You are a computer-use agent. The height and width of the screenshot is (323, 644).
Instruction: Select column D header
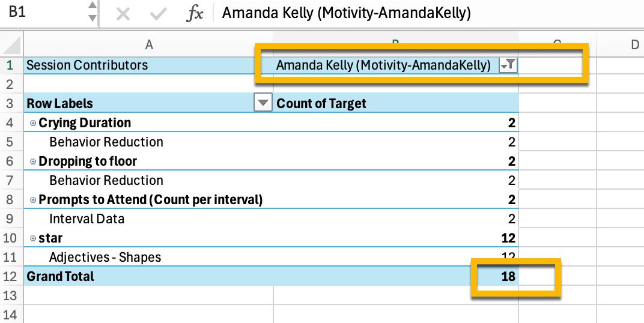tap(634, 44)
